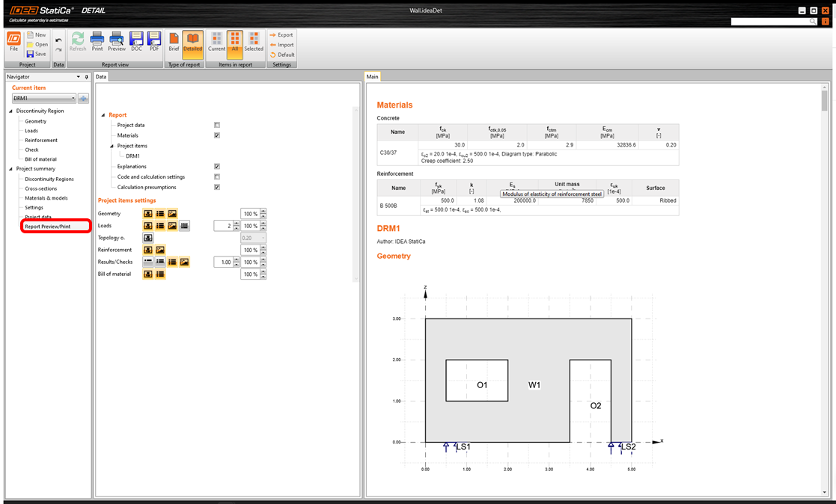Open the Main tab

click(372, 76)
